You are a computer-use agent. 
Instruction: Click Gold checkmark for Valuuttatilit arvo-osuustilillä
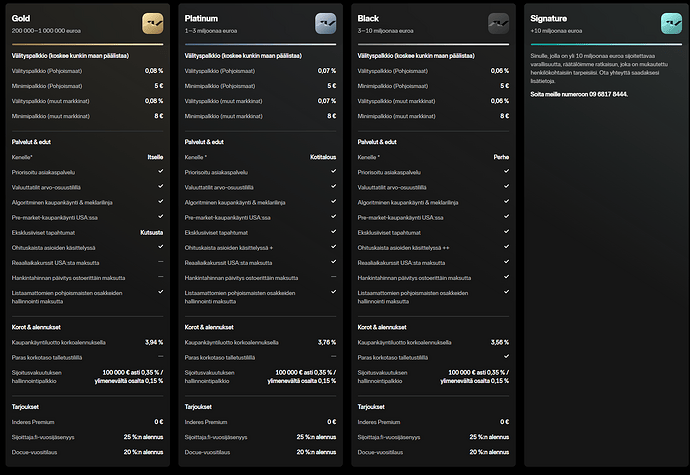[161, 186]
